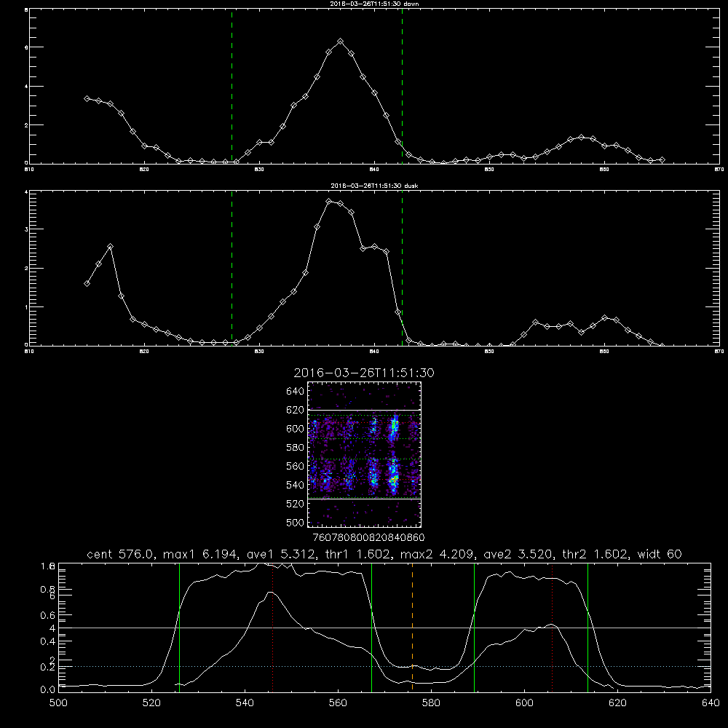Click the peak diamond marker of the dusk curve
The width and height of the screenshot is (728, 728).
point(329,202)
